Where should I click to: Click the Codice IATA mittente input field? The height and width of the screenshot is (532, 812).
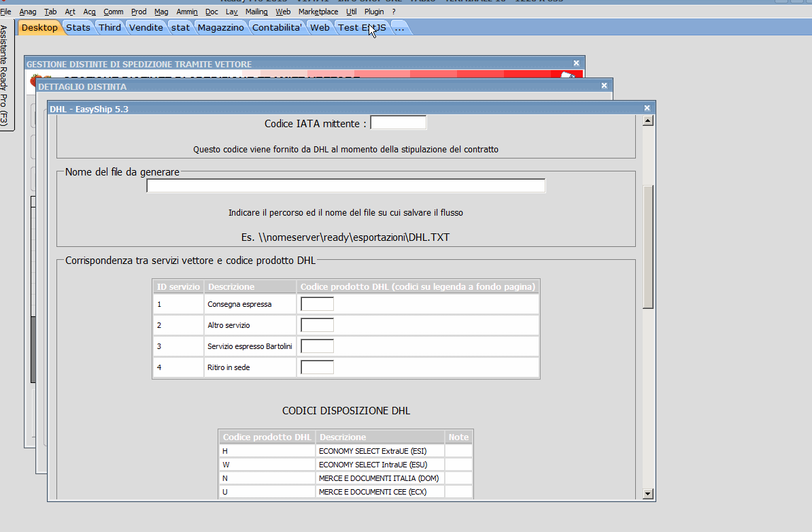399,122
